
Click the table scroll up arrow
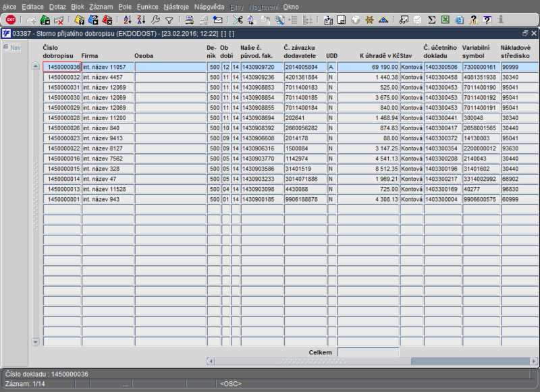click(36, 65)
